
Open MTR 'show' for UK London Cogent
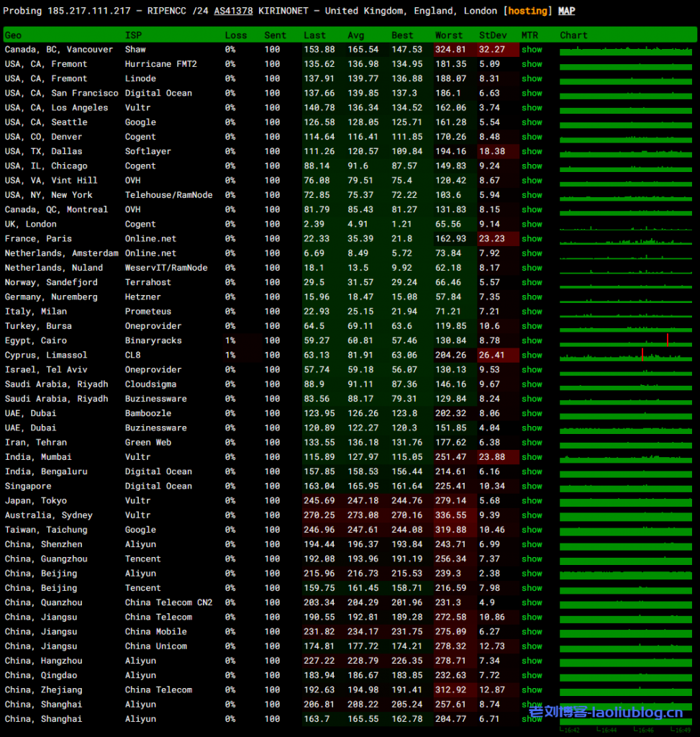532,224
